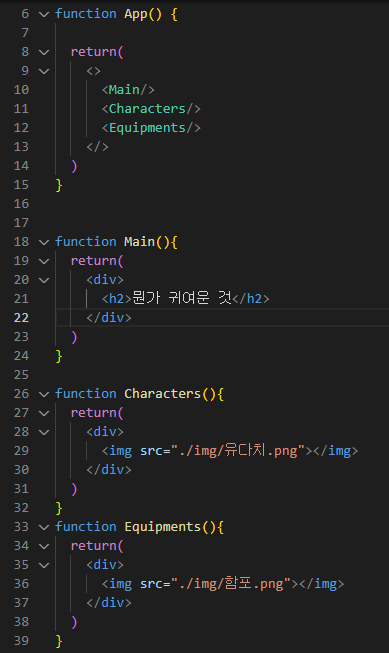Collapse the App function fold chevron on line 6
This screenshot has width=389, height=653.
tap(44, 14)
